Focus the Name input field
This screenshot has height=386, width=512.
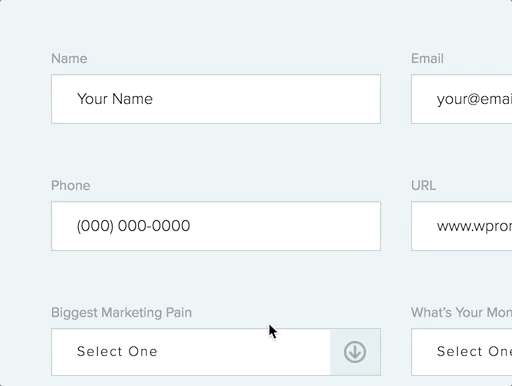click(x=216, y=99)
